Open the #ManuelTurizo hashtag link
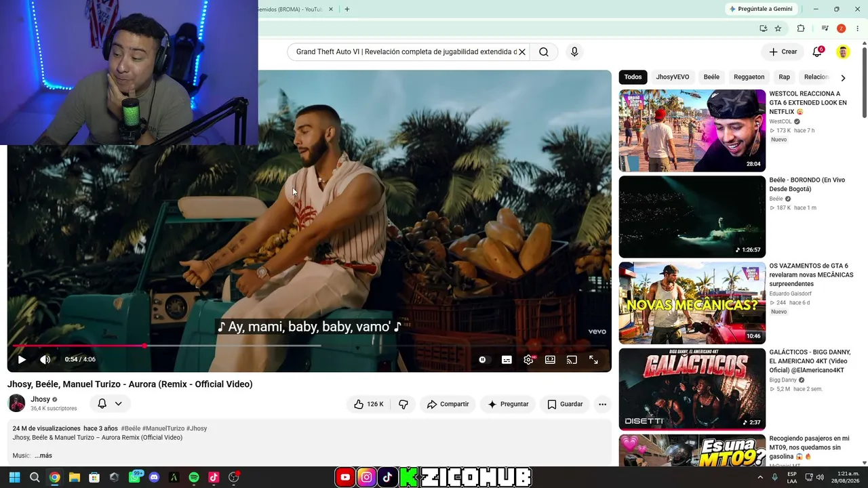Image resolution: width=868 pixels, height=488 pixels. [163, 428]
